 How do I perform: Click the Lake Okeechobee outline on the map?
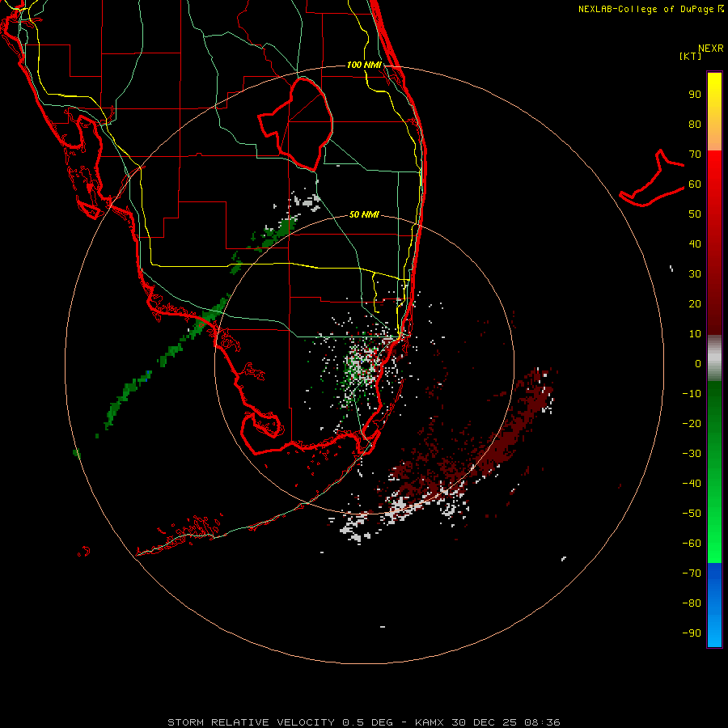[296, 123]
